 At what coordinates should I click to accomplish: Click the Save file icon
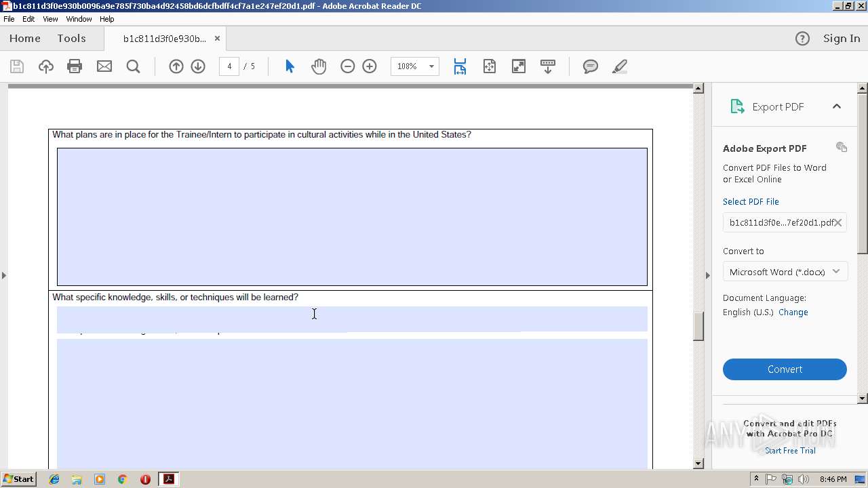17,66
